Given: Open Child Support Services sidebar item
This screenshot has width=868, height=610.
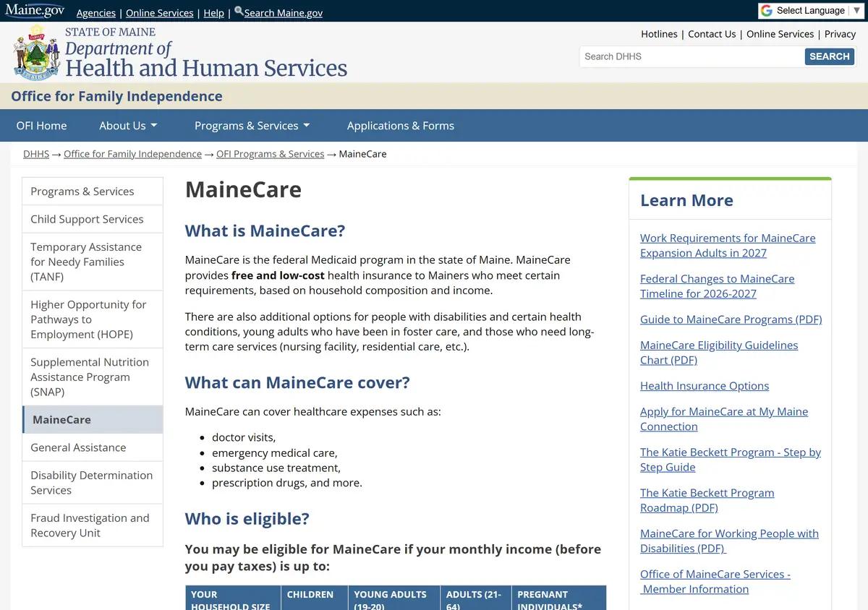Looking at the screenshot, I should (93, 219).
